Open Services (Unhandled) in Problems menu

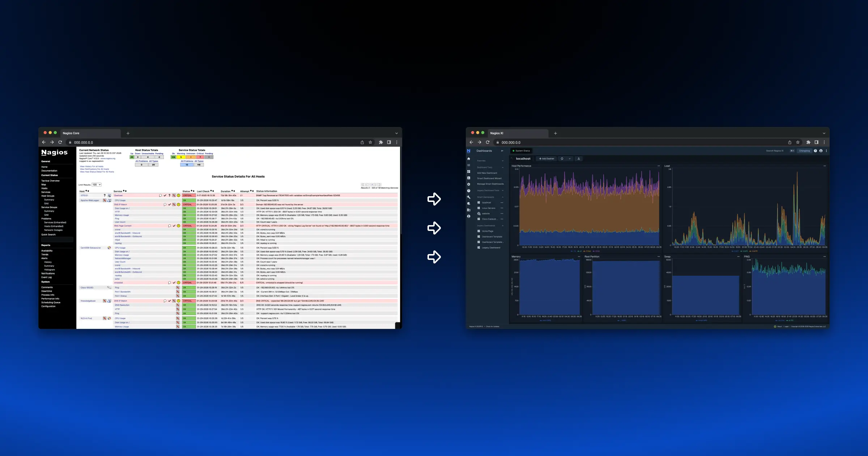55,223
